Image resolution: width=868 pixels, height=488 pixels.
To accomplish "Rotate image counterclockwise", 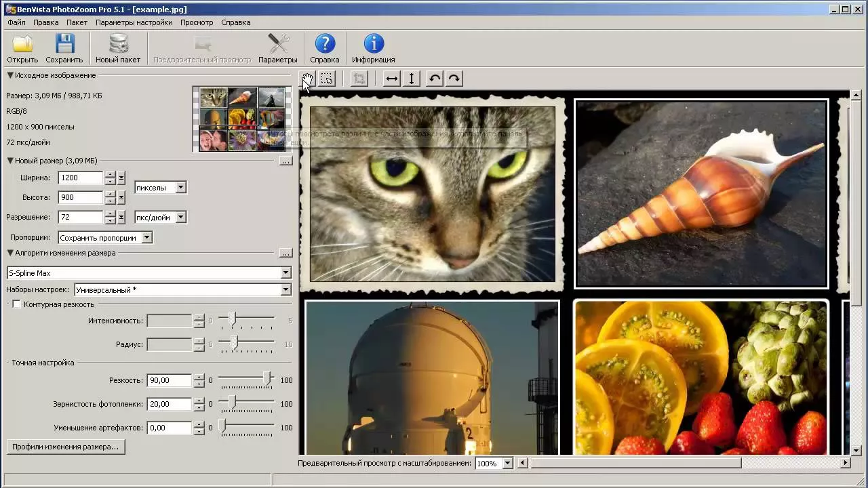I will tap(435, 79).
